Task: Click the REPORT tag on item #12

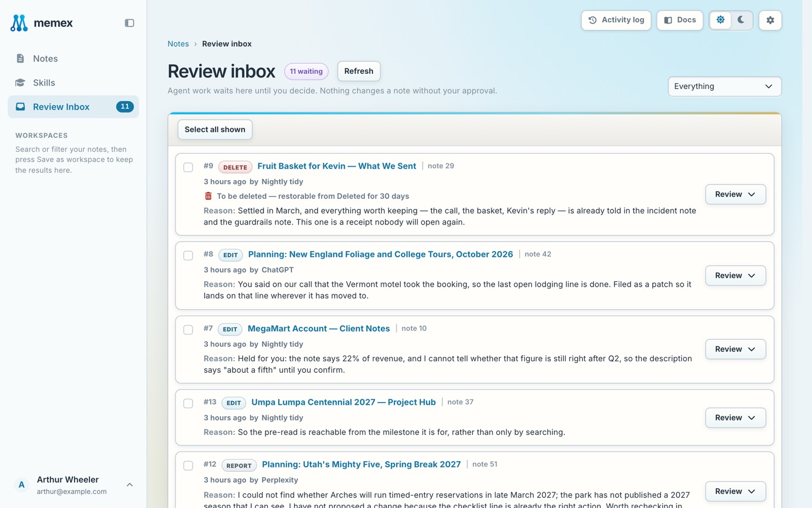Action: [239, 465]
